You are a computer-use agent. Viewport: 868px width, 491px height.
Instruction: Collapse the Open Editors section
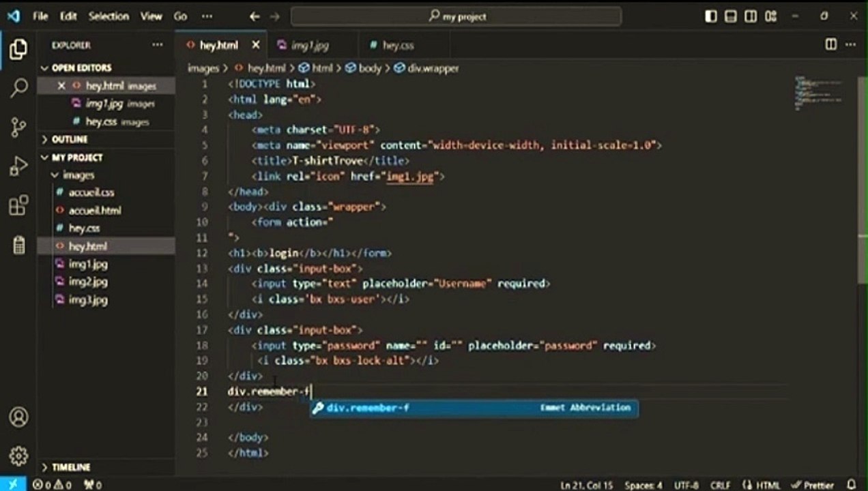pos(107,68)
